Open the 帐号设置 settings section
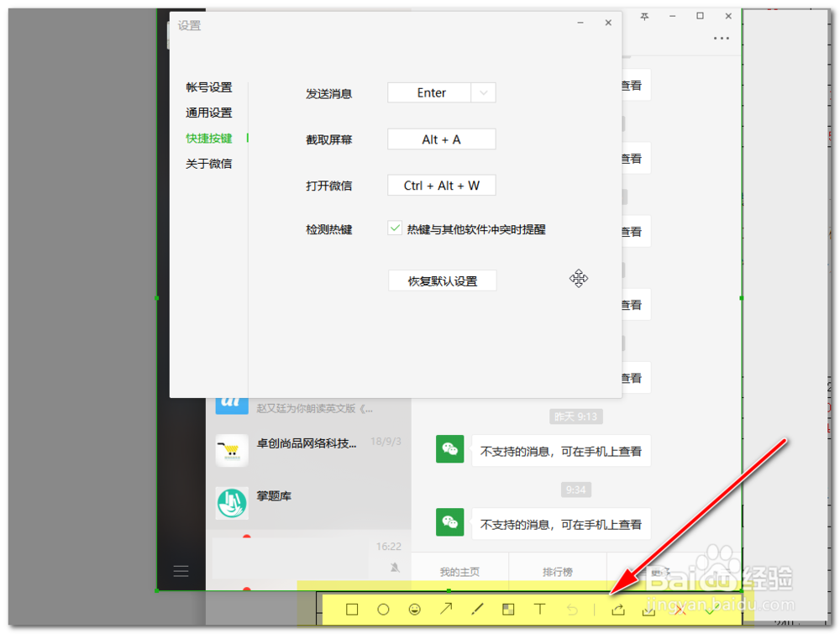This screenshot has height=634, width=840. pos(209,87)
